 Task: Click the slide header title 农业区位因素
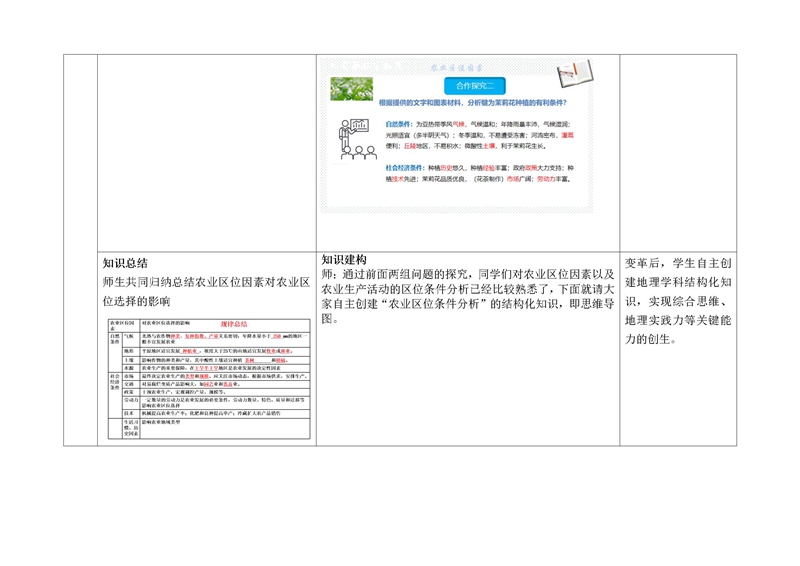click(x=458, y=66)
